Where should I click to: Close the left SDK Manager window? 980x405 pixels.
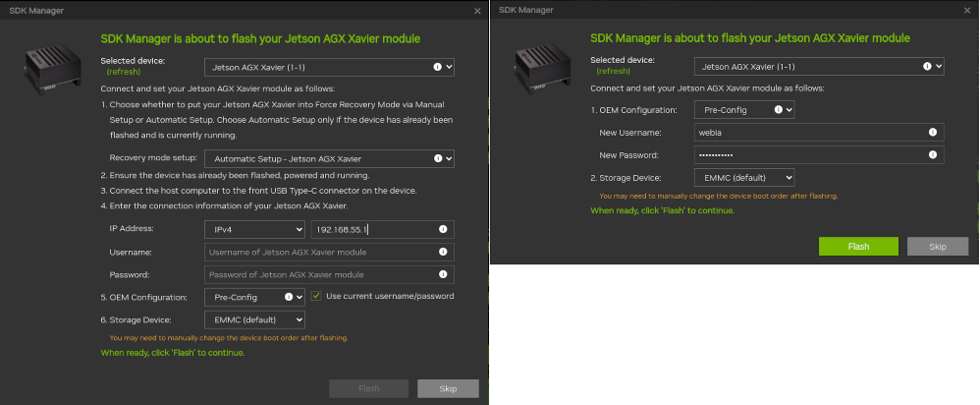(x=477, y=11)
